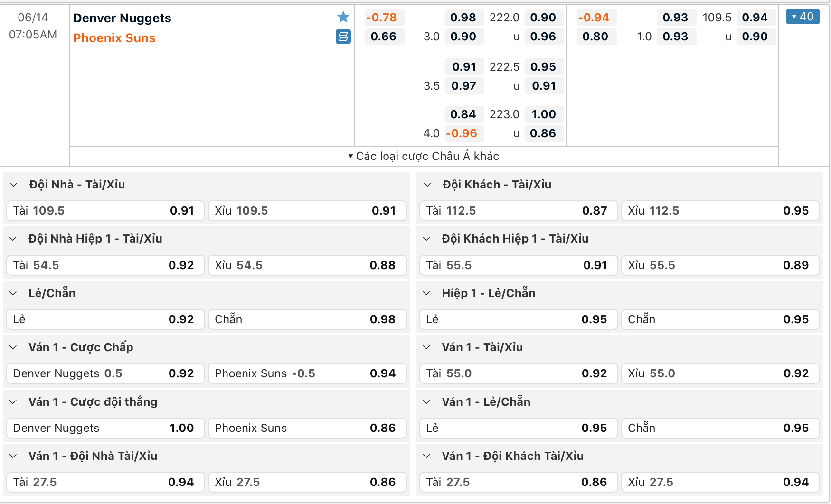Toggle the Lẻ/Chẵn section chevron
The height and width of the screenshot is (504, 831).
[x=13, y=293]
